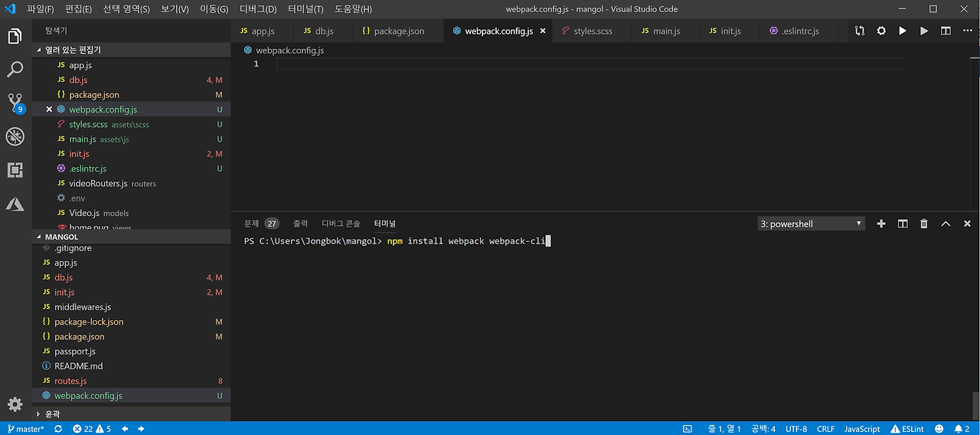Switch to the styles.scss editor tab
The height and width of the screenshot is (435, 980).
point(593,31)
